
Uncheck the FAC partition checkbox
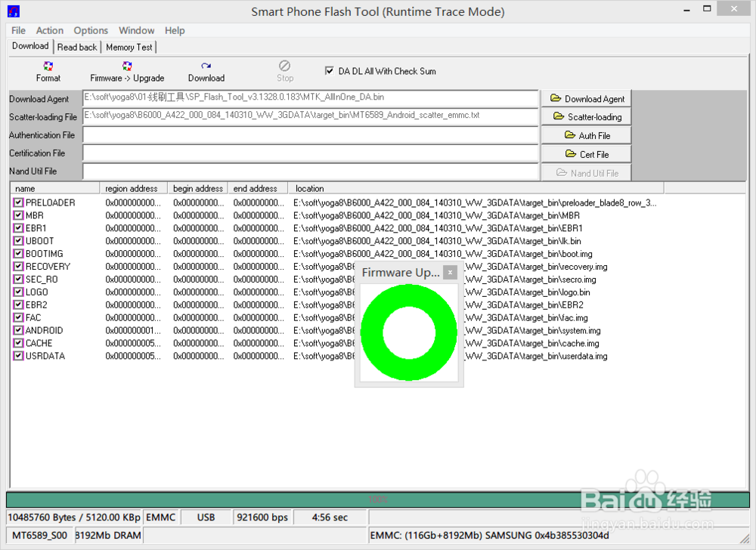tap(18, 317)
